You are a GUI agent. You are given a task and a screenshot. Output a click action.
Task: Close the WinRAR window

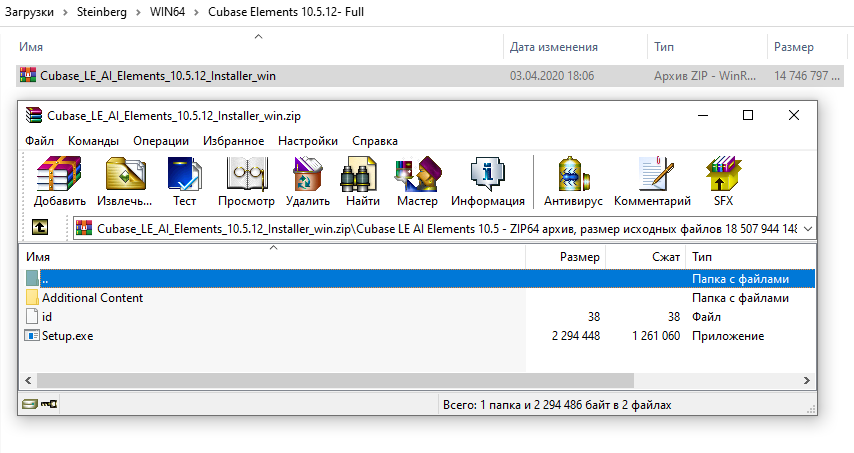[x=794, y=115]
